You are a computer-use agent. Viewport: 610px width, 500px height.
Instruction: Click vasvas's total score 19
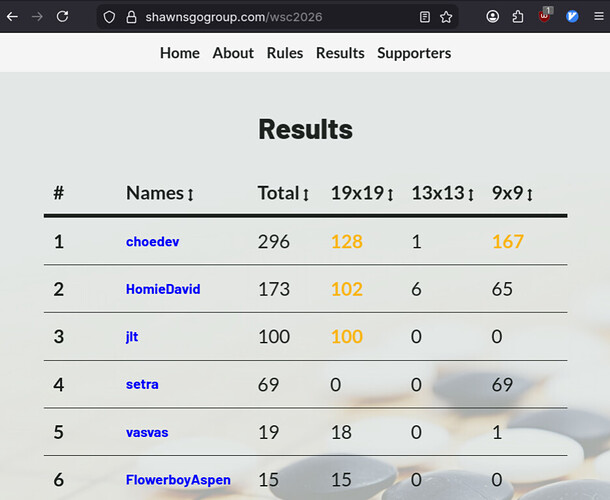[x=268, y=432]
